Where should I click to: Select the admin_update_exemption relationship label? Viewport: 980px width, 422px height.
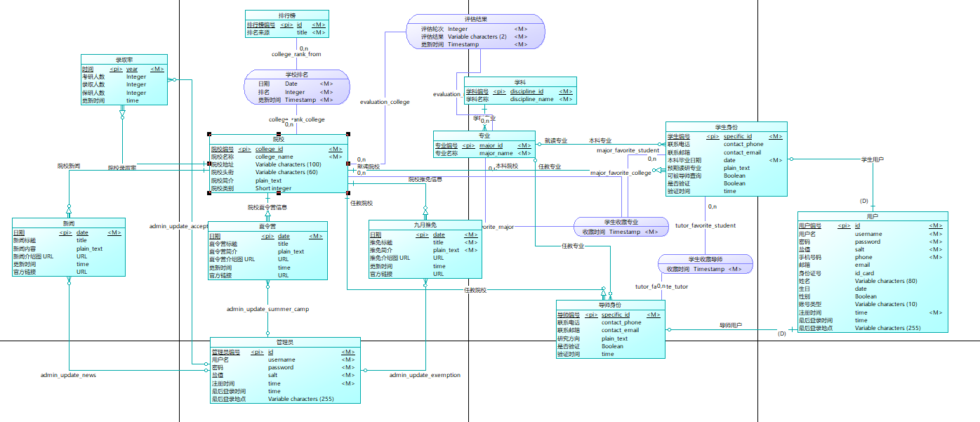[x=425, y=375]
